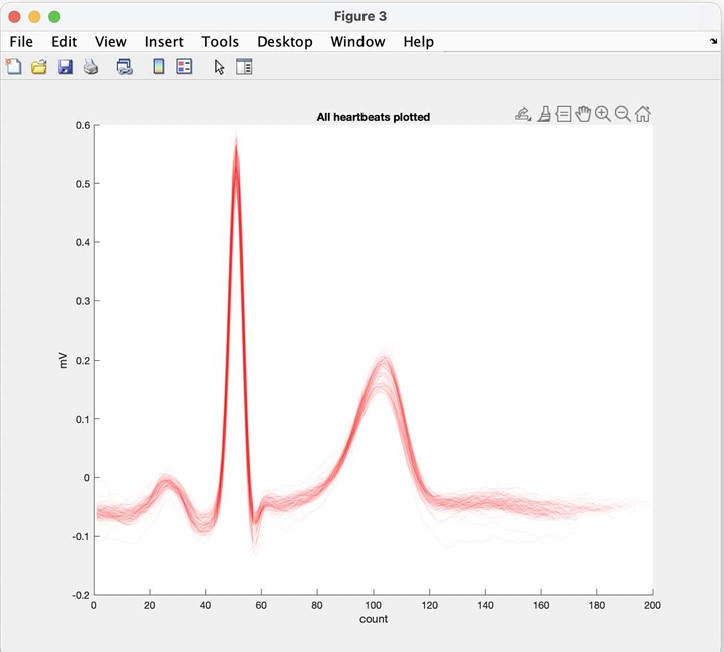Screen dimensions: 724x652
Task: Click the Link Plot toolbar icon
Action: tap(124, 67)
